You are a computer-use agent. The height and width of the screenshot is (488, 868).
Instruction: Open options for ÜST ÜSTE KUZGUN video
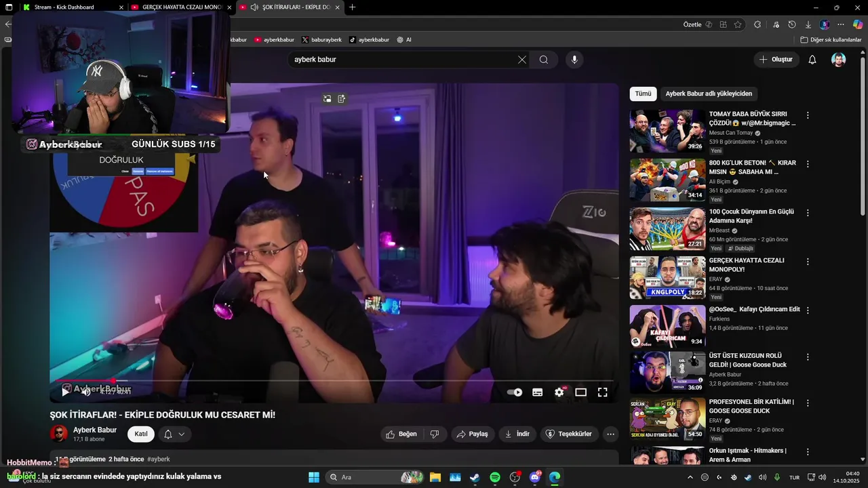(808, 357)
